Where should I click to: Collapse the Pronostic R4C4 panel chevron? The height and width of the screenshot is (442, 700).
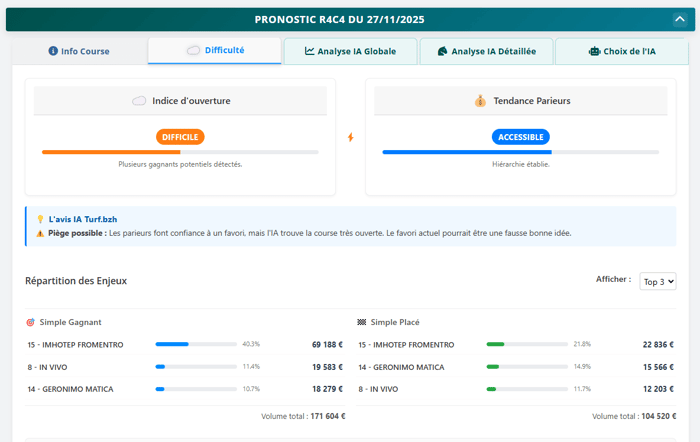[x=680, y=19]
